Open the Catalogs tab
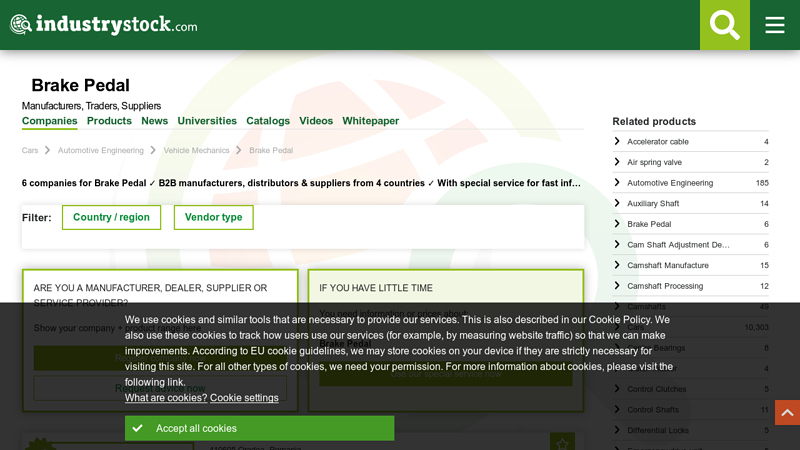 tap(268, 121)
